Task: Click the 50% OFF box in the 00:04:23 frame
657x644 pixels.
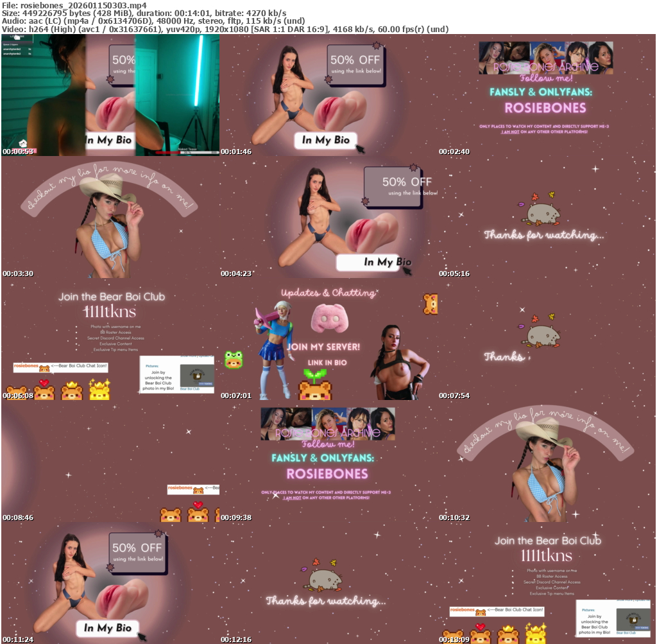Action: [x=397, y=188]
